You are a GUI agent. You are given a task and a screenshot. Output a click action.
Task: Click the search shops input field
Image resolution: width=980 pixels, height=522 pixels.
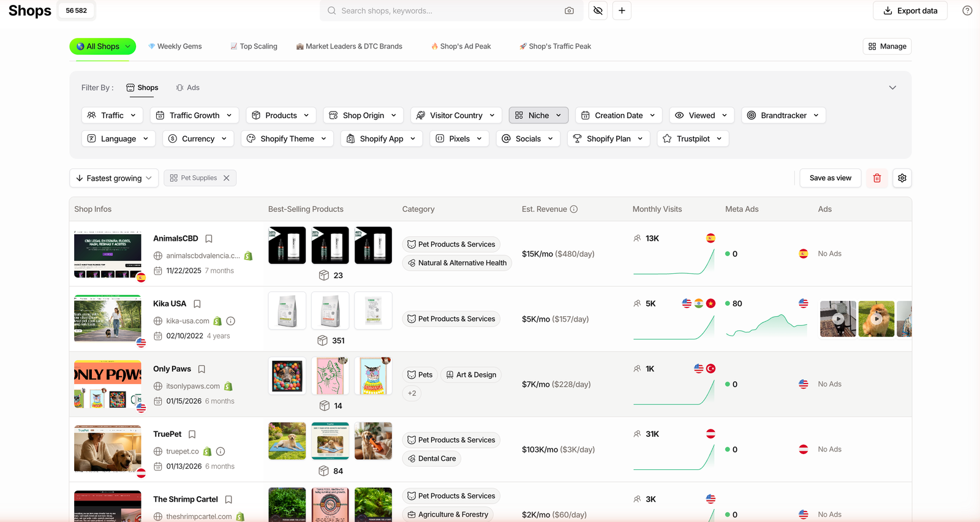[450, 10]
